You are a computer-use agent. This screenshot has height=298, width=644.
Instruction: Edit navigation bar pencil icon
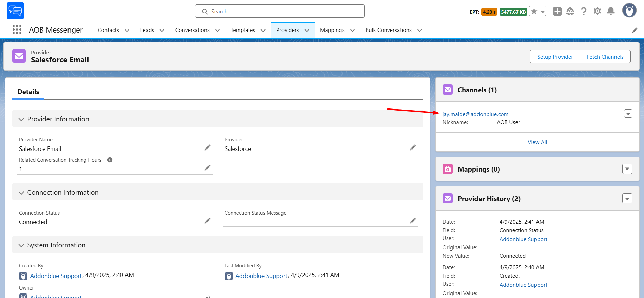point(635,31)
